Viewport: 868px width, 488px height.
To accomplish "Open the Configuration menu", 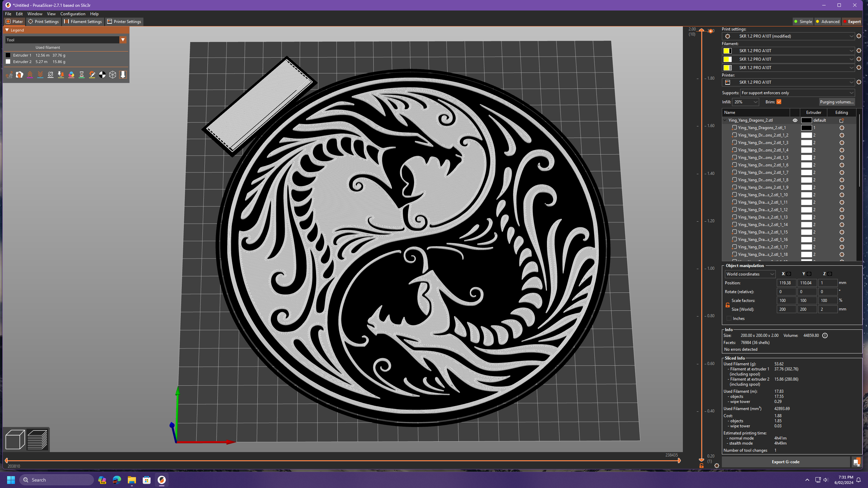I will 73,14.
